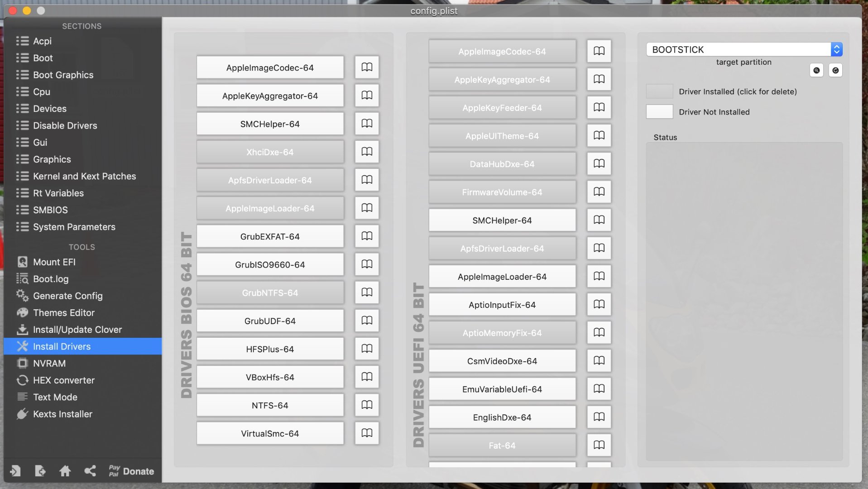
Task: Open info book icon for AptioMemoryFix-64
Action: point(599,332)
